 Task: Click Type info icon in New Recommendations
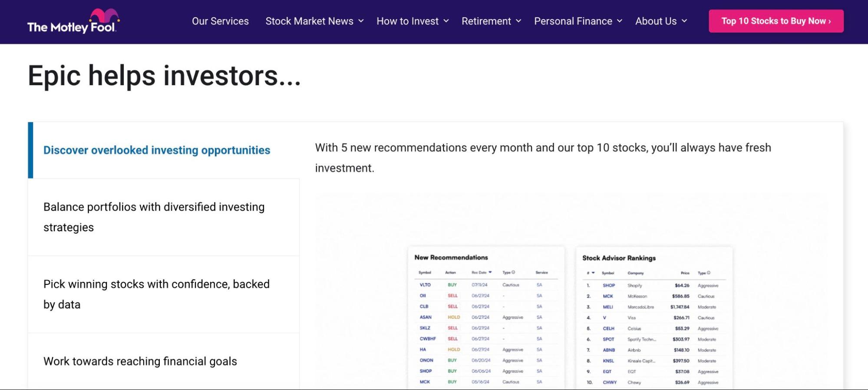pyautogui.click(x=513, y=272)
